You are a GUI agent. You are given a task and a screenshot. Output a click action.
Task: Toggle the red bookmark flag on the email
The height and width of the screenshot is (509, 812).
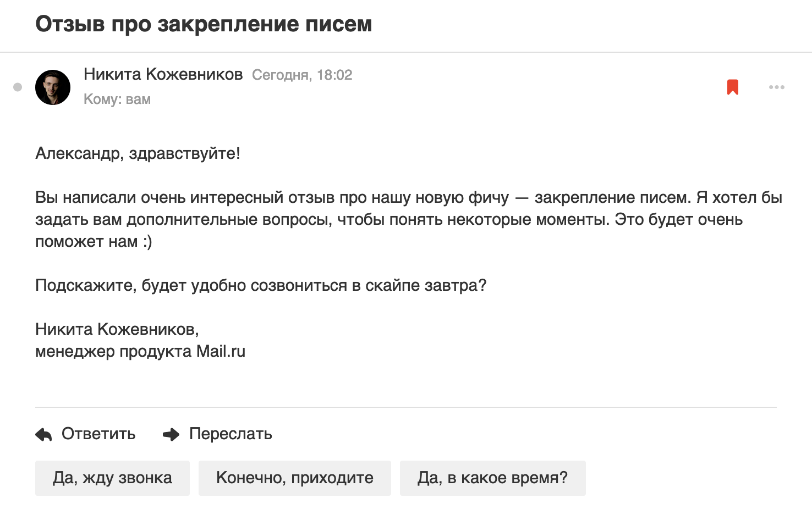coord(732,87)
